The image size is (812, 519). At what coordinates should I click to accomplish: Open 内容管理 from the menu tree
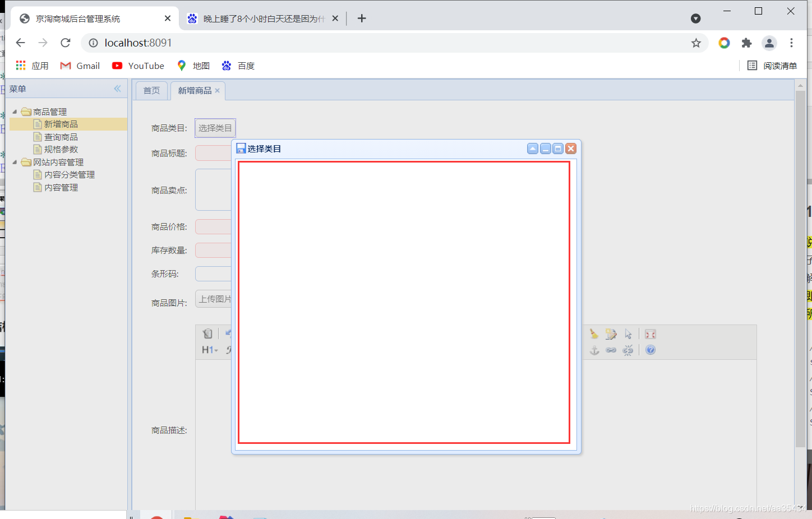(x=61, y=187)
